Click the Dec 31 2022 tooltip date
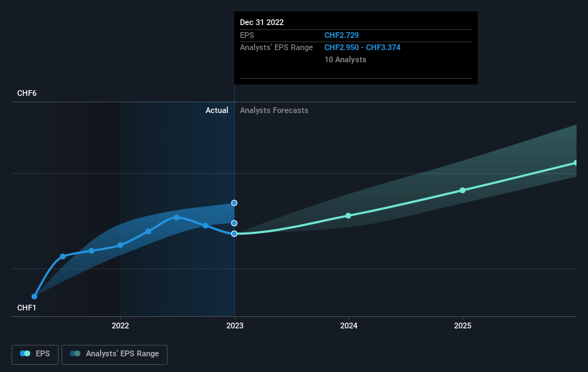588x372 pixels. 261,22
